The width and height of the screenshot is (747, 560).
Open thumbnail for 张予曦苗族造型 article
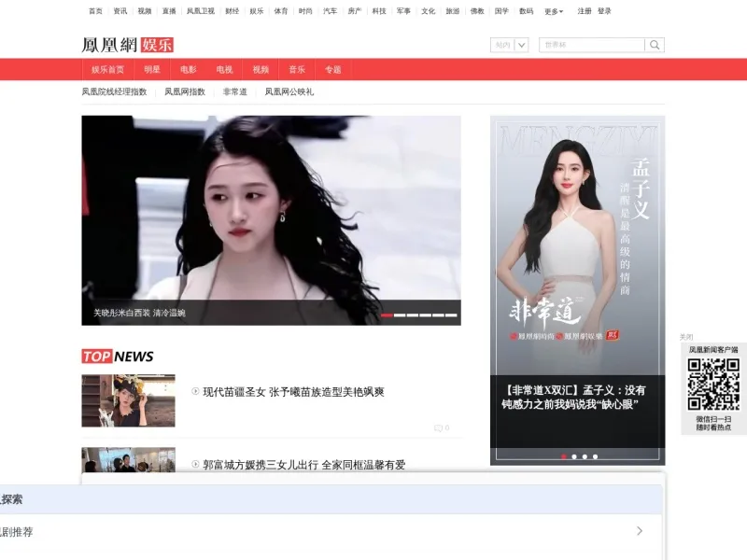(128, 400)
